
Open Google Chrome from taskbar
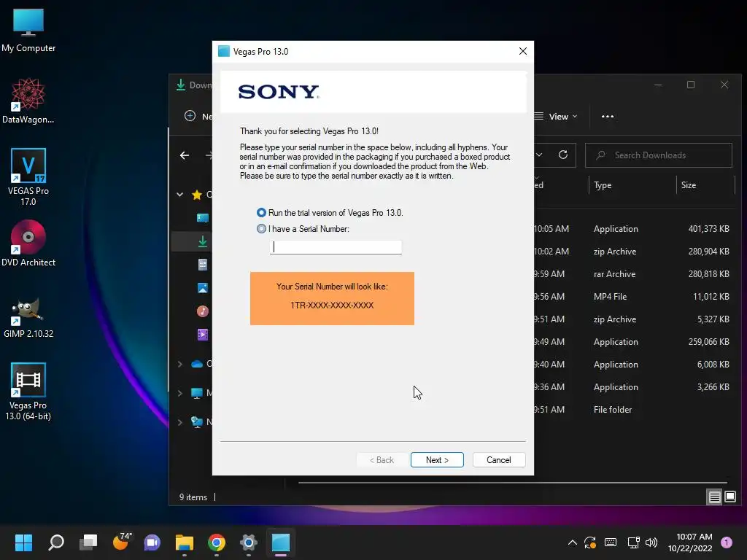[x=216, y=542]
